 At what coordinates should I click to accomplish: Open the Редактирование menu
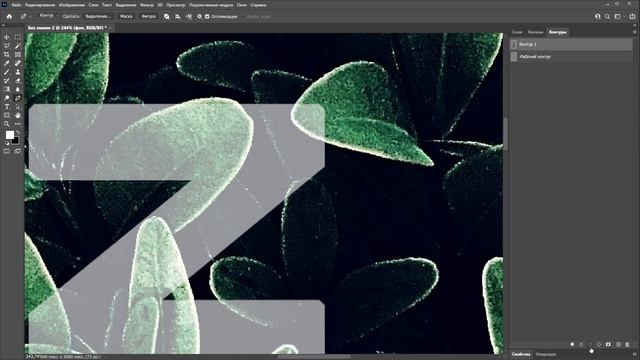pos(40,5)
